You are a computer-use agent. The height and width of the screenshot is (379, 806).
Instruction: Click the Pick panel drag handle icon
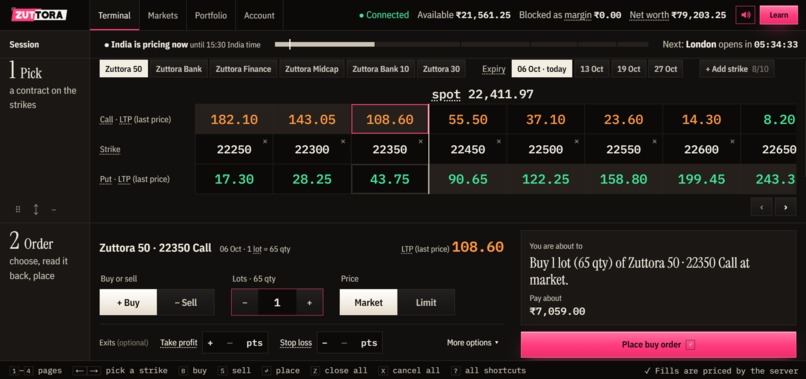18,209
